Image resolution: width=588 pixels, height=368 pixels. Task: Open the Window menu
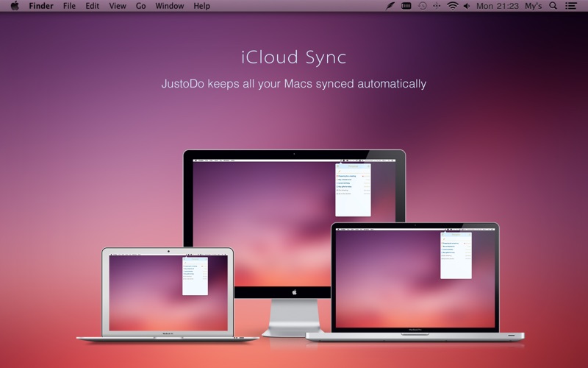(170, 6)
